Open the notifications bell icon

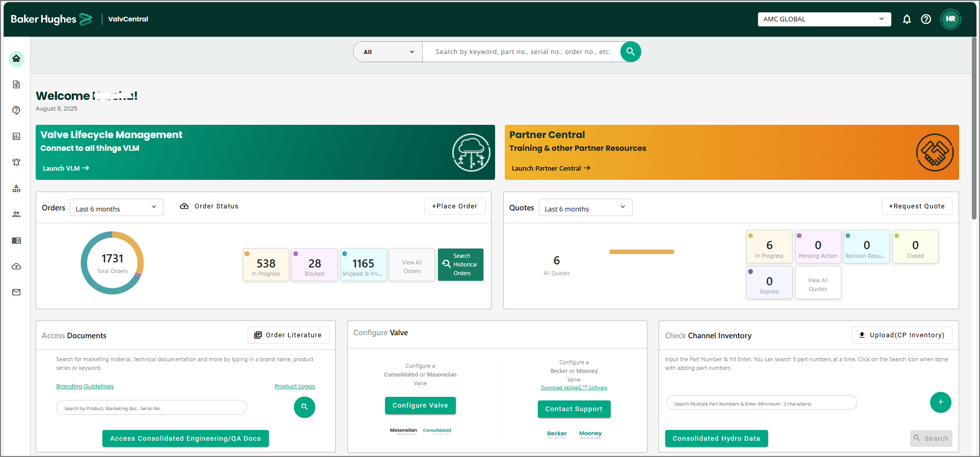(x=907, y=19)
